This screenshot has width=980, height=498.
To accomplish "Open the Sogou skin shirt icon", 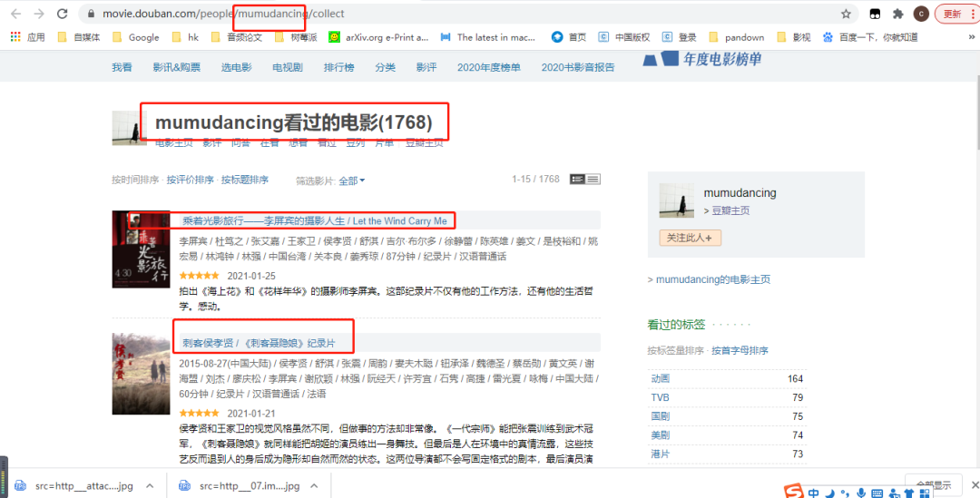I will point(908,493).
